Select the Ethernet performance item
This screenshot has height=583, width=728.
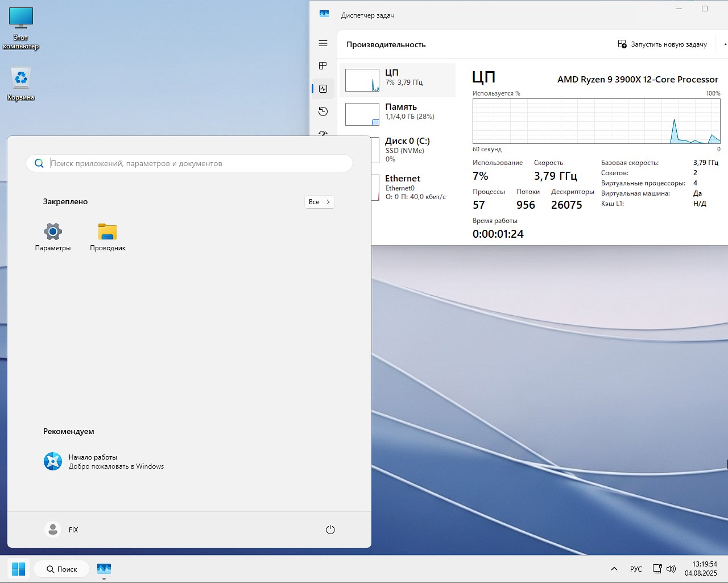click(x=413, y=187)
